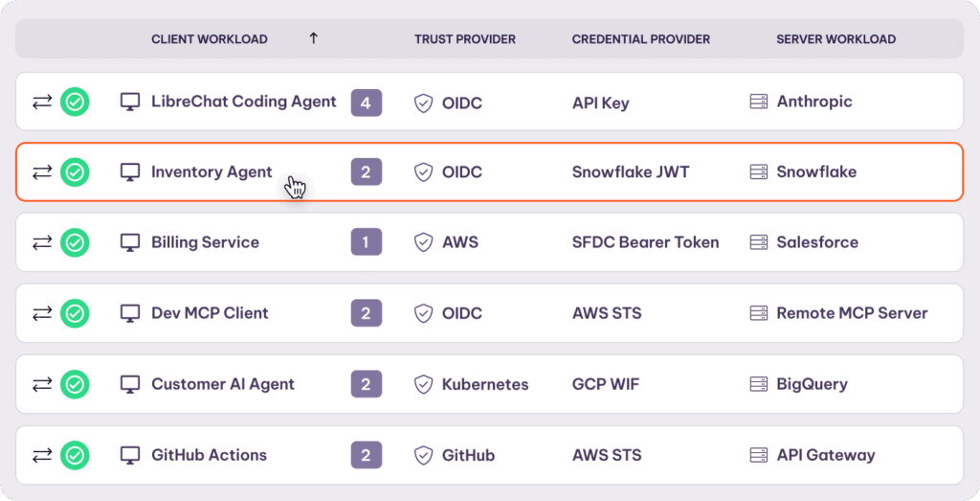Click the transfer arrows icon on Inventory Agent row
The height and width of the screenshot is (501, 980).
(x=42, y=172)
